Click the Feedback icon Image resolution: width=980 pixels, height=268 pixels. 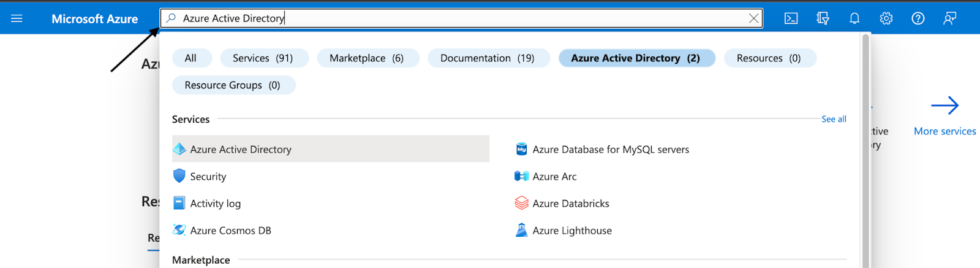(949, 18)
